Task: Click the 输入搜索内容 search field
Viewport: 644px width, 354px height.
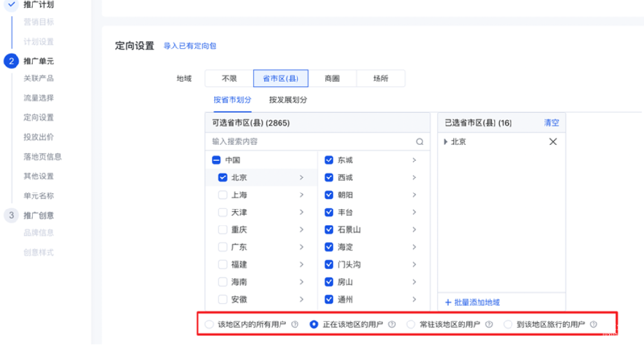Action: [x=309, y=142]
